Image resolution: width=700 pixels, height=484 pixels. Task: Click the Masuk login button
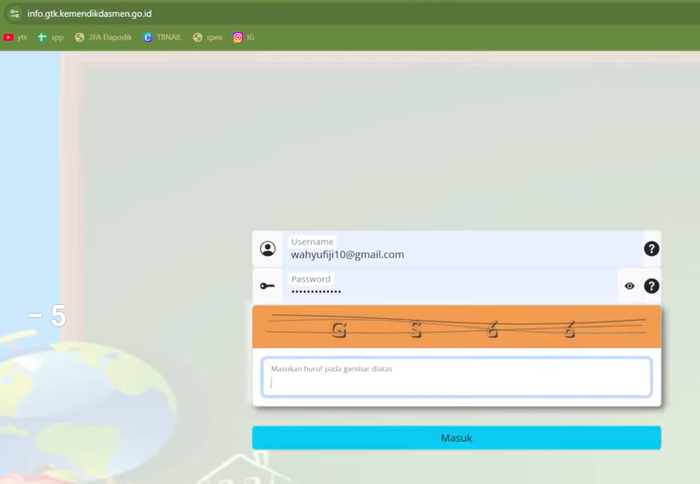pyautogui.click(x=456, y=438)
